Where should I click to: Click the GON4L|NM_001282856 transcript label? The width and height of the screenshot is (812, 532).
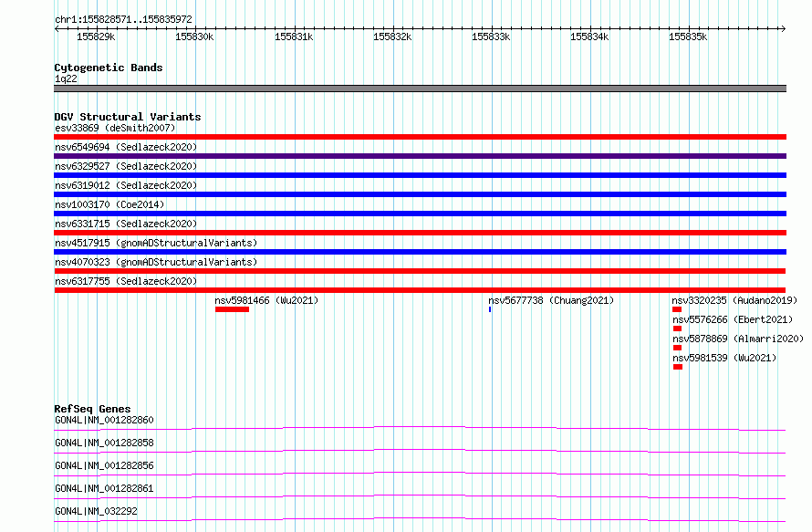pyautogui.click(x=104, y=465)
